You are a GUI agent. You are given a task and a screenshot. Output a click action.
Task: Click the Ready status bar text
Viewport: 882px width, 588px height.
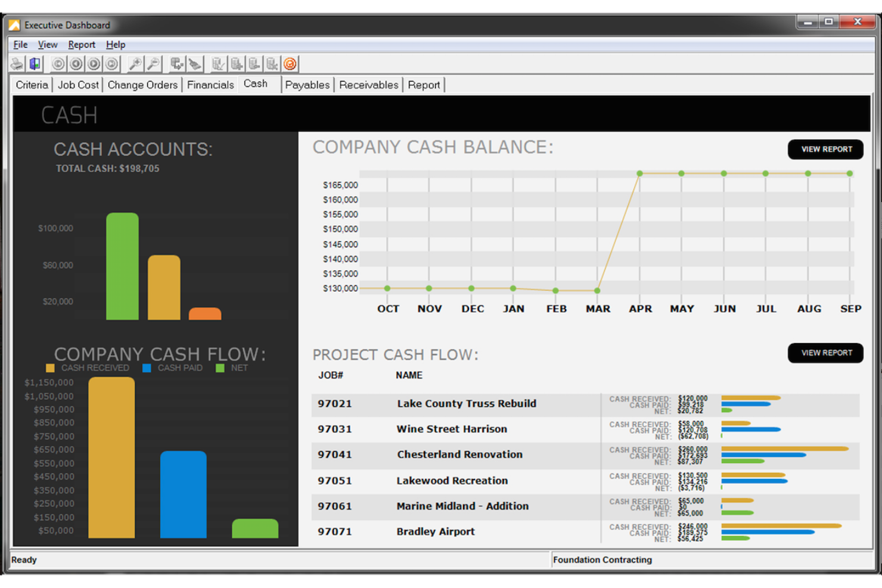click(x=24, y=560)
